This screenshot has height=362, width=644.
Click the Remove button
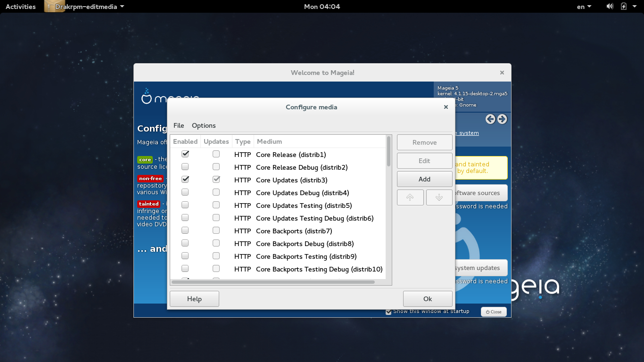click(x=425, y=142)
